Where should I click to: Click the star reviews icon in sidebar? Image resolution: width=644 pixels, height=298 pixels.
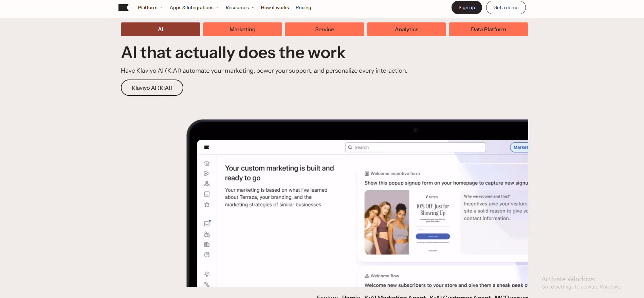tap(207, 205)
